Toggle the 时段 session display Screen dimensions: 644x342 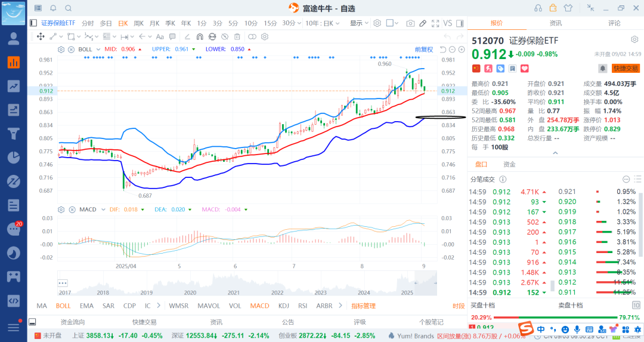(459, 306)
